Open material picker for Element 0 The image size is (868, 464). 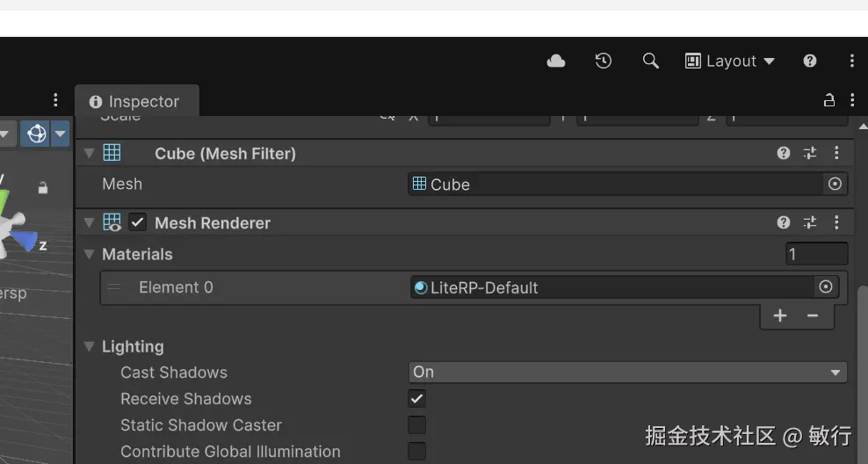(x=825, y=287)
